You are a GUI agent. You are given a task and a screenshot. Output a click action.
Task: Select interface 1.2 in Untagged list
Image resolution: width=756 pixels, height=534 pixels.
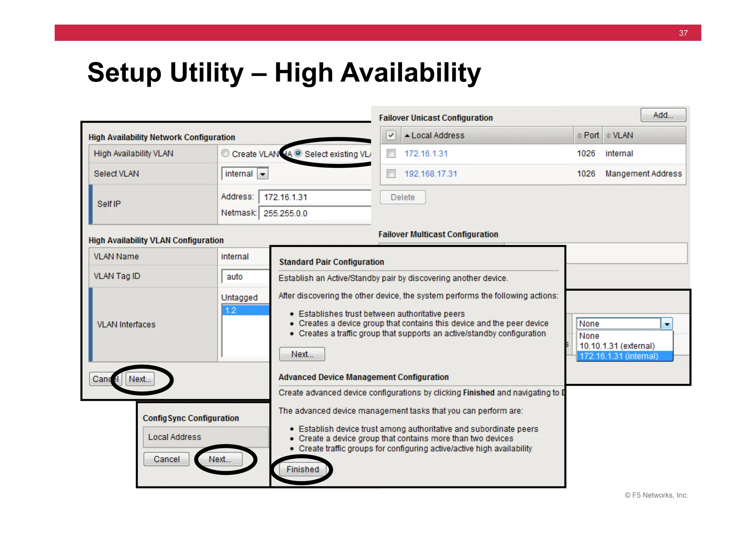point(245,310)
